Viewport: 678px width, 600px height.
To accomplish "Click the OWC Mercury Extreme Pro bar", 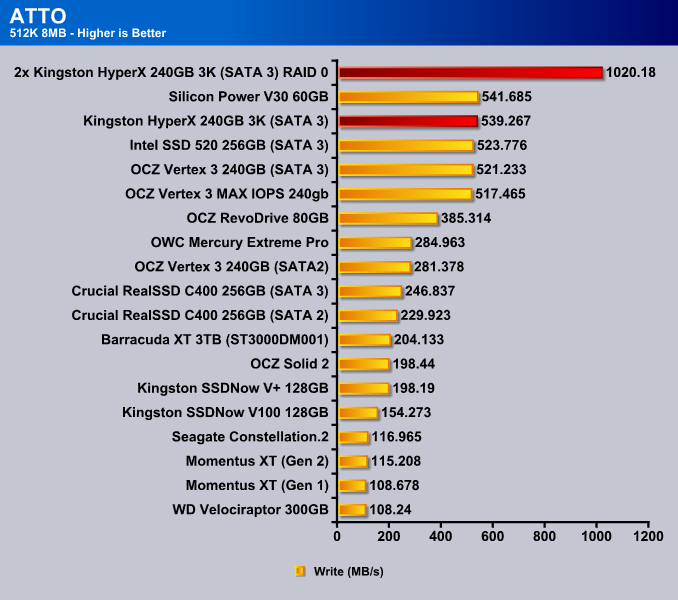I will click(375, 243).
